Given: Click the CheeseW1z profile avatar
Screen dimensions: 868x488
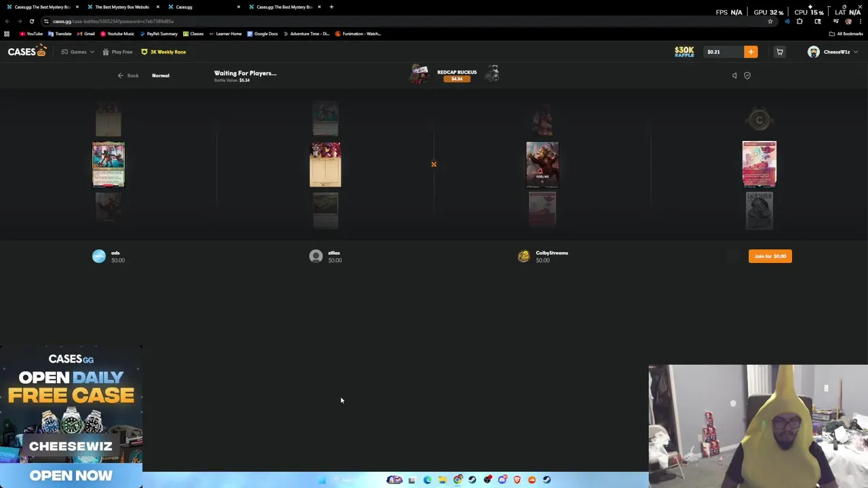Looking at the screenshot, I should (x=814, y=52).
